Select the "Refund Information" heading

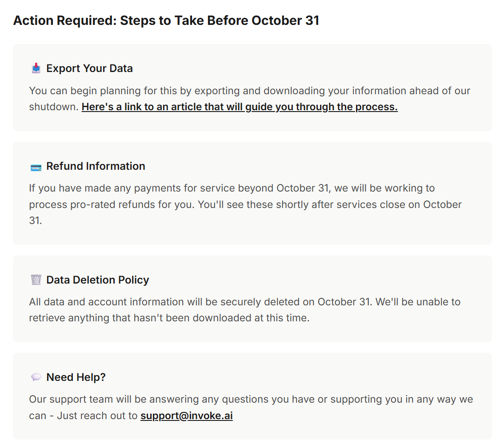pyautogui.click(x=96, y=166)
